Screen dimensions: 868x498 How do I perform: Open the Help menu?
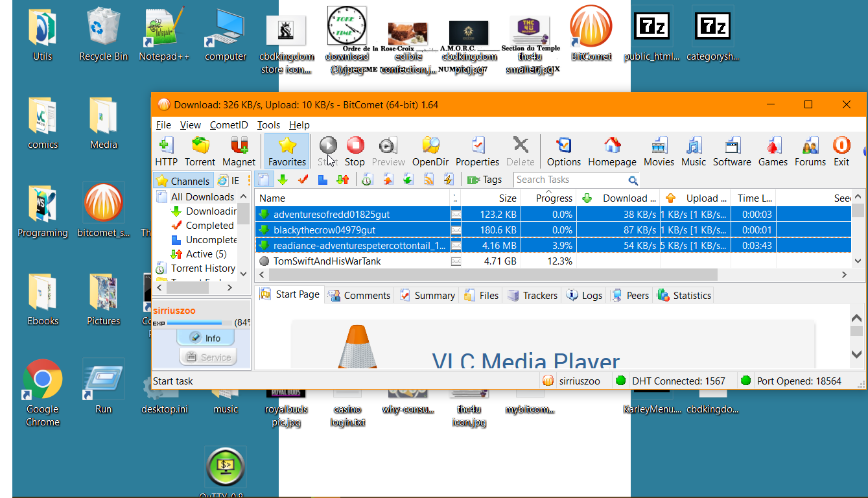coord(299,125)
